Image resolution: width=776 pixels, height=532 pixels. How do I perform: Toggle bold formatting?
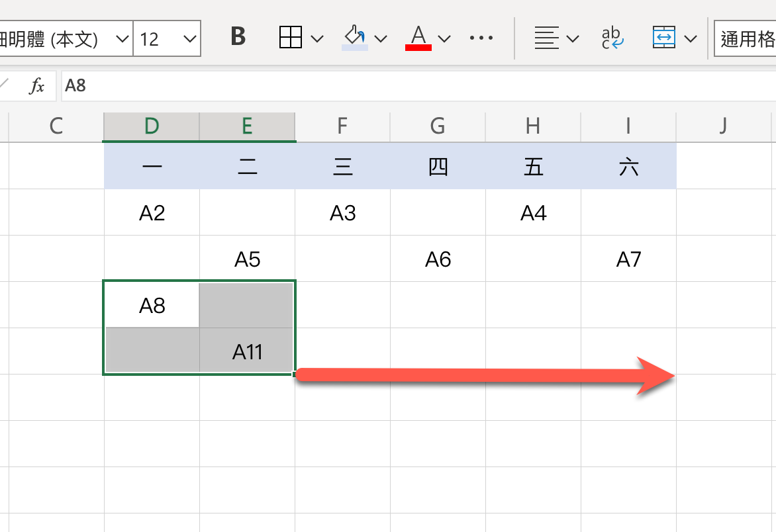point(238,37)
